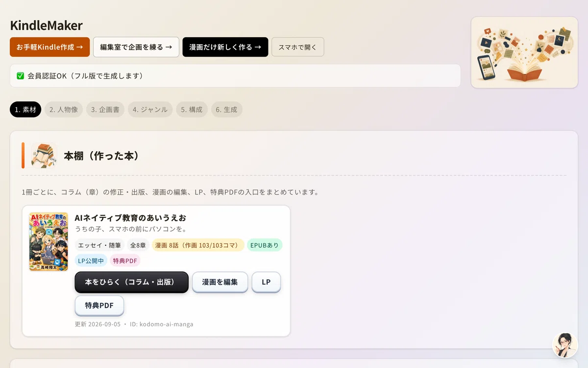Click 漫画 8話（作画 103/103コマ） tag
Screen dimensions: 588x368
[x=198, y=245]
